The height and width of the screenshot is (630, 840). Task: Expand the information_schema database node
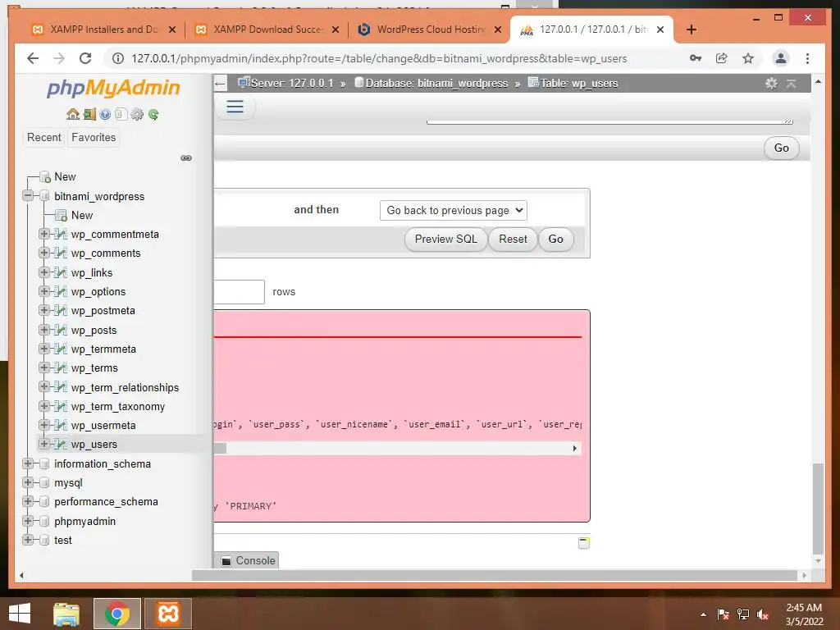click(28, 463)
